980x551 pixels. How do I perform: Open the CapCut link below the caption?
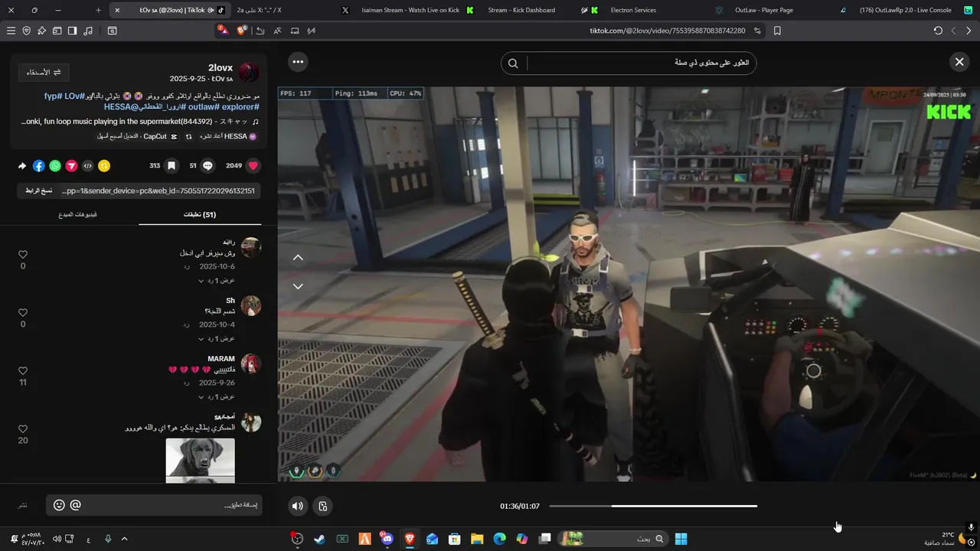(137, 136)
